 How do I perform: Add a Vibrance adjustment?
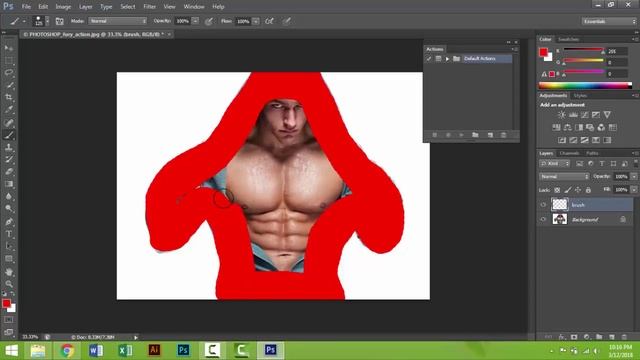coord(607,115)
